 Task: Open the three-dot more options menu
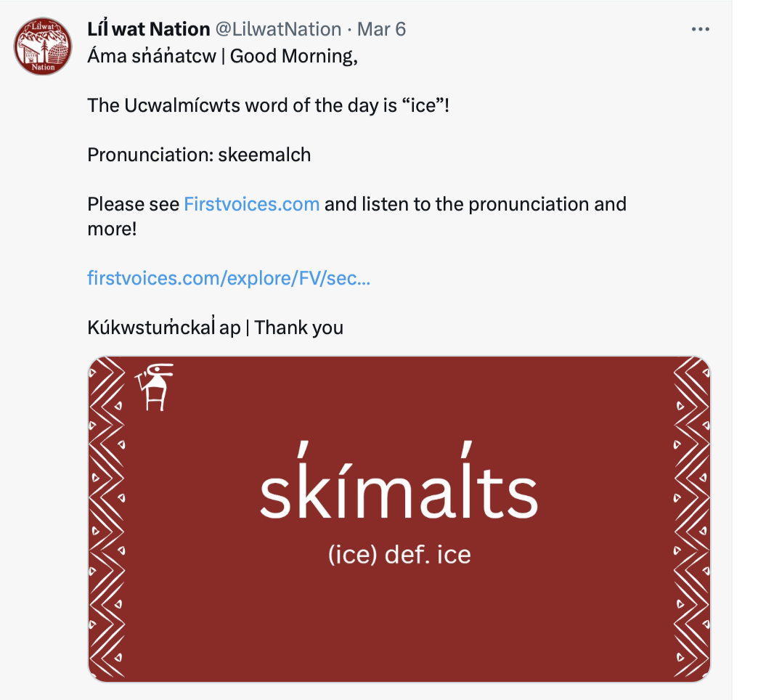(700, 29)
